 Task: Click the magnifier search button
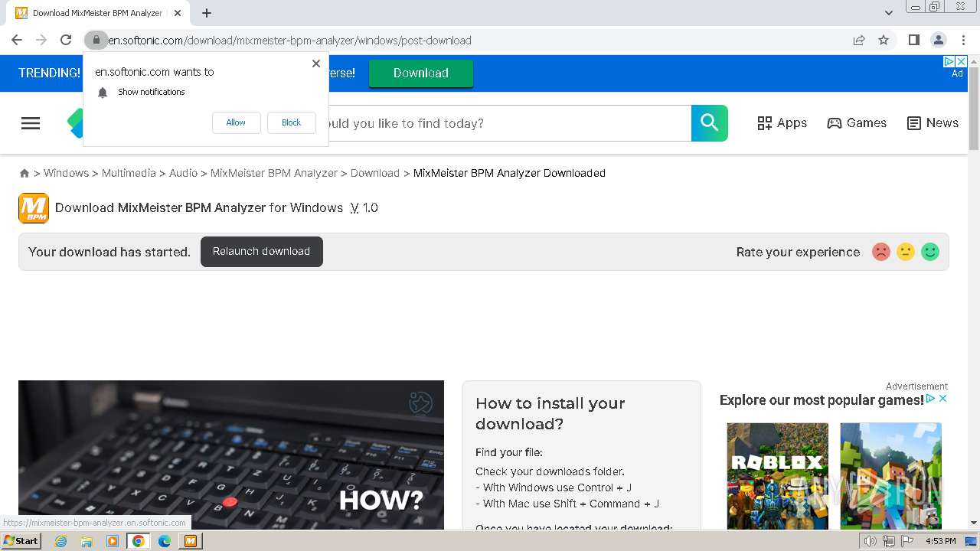pos(710,123)
